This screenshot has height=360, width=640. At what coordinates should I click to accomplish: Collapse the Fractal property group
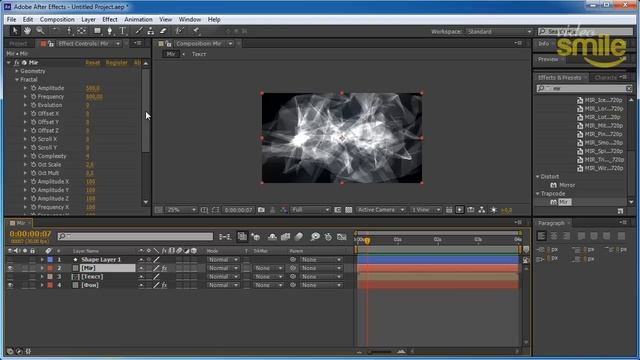(x=17, y=80)
